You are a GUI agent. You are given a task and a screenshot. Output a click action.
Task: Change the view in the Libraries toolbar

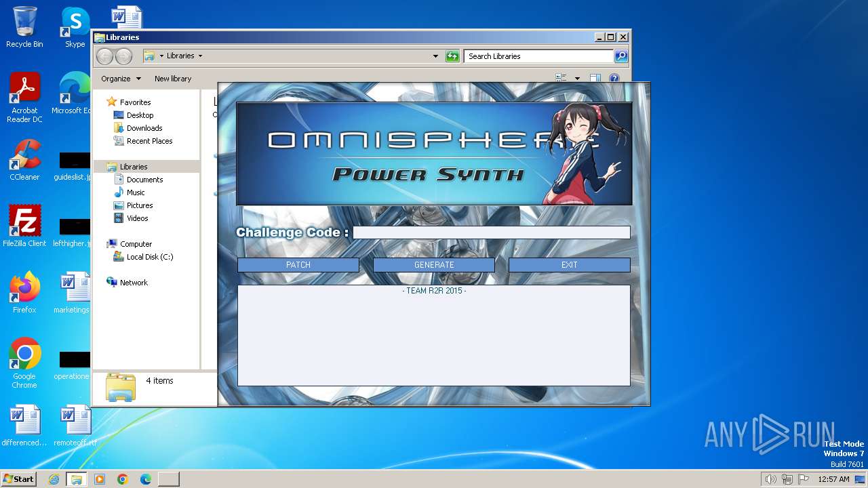(x=561, y=79)
